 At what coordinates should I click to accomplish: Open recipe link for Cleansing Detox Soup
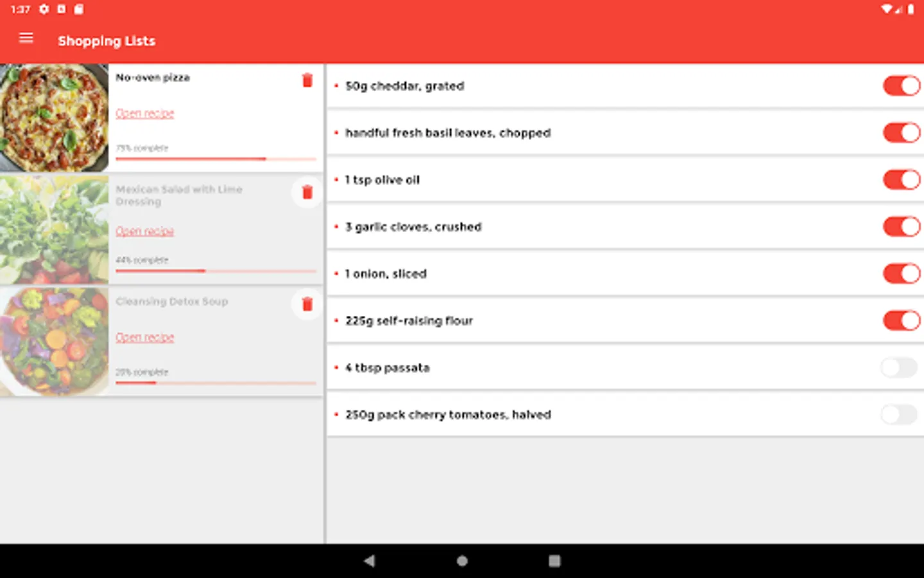click(145, 337)
